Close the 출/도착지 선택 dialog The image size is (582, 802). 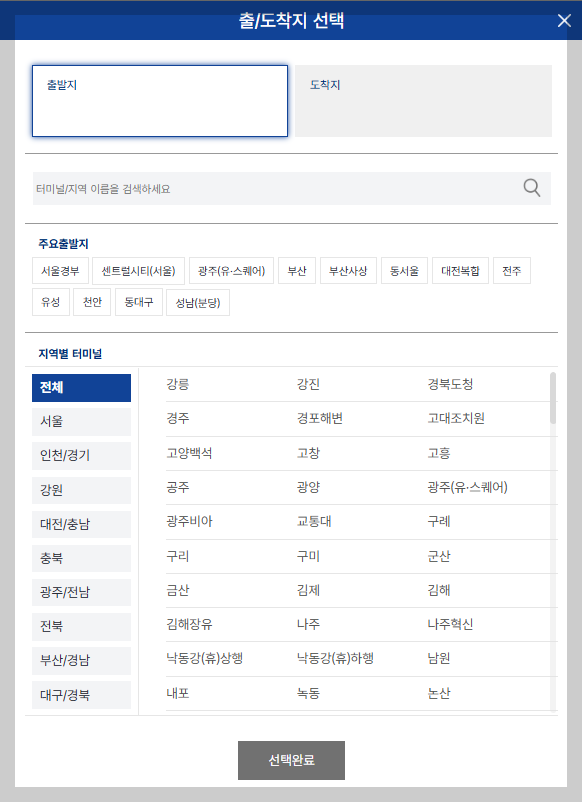click(564, 19)
